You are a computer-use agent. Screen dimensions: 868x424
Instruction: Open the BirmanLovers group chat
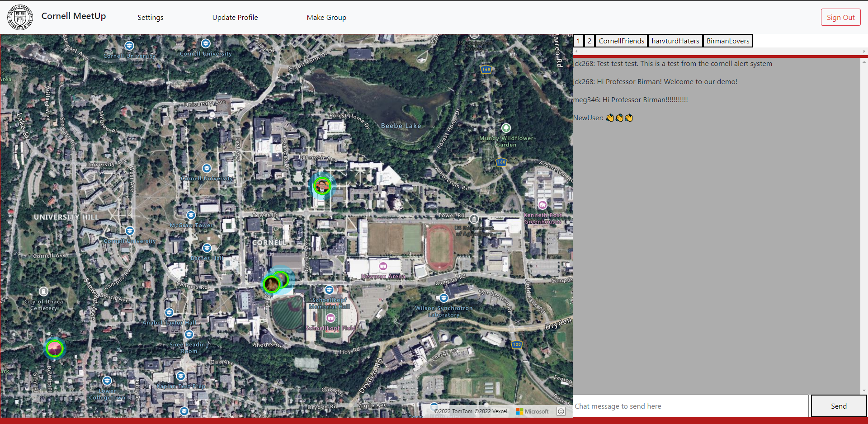[x=728, y=41]
